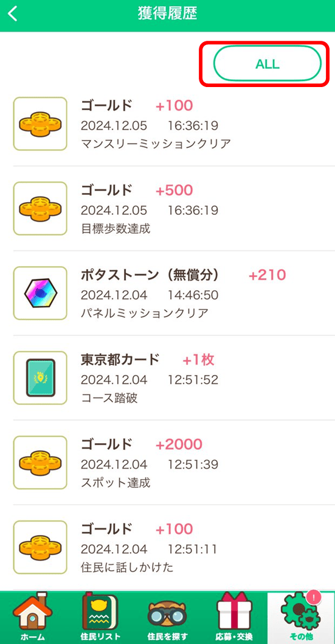Tap the gold coin icon for +500 entry
The width and height of the screenshot is (335, 644).
pos(40,208)
